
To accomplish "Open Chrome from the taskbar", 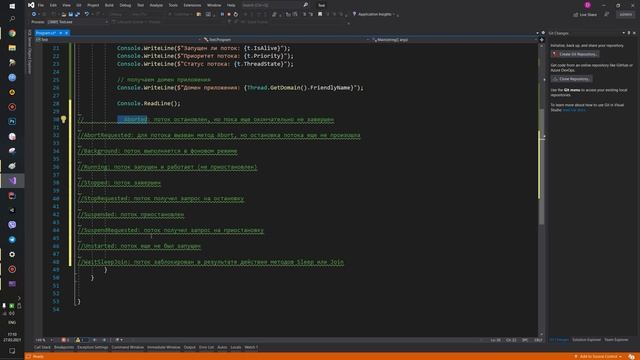I will [x=12, y=33].
